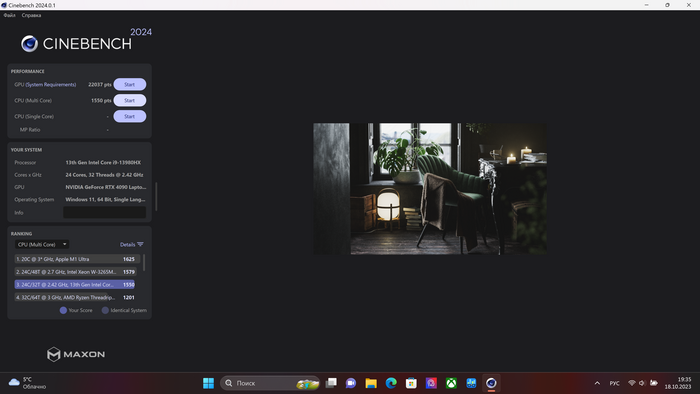Viewport: 700px width, 394px height.
Task: Click the Maxon logo
Action: 76,354
